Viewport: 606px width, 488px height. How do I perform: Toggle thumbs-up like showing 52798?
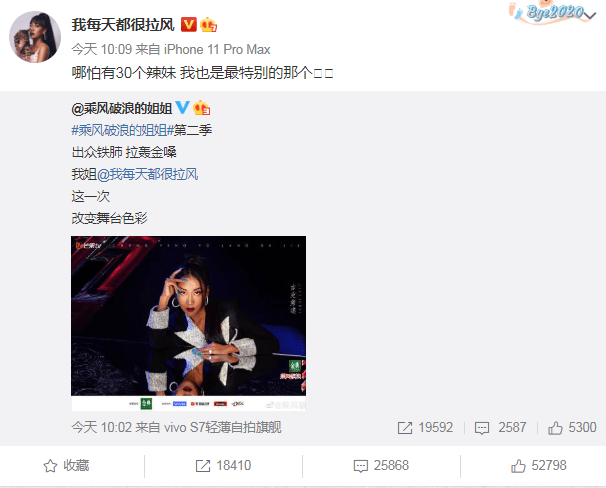[x=539, y=466]
